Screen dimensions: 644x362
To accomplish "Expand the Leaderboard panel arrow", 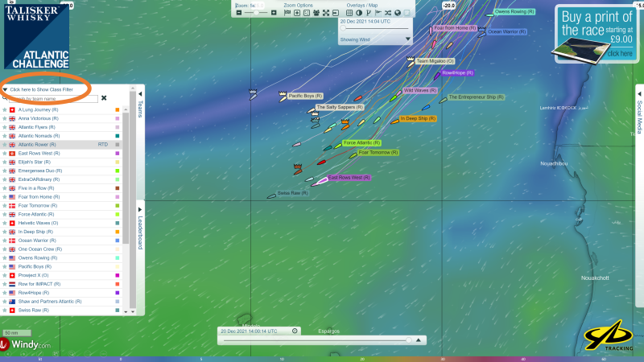I will point(140,209).
